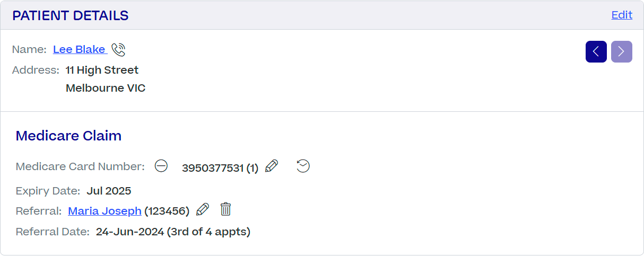
Task: Click the referral number (123456) text
Action: (x=167, y=211)
